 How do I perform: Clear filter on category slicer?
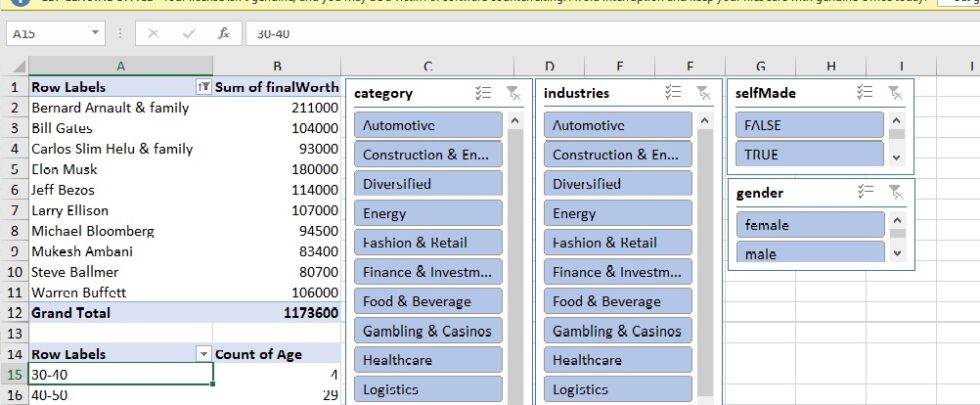point(512,93)
